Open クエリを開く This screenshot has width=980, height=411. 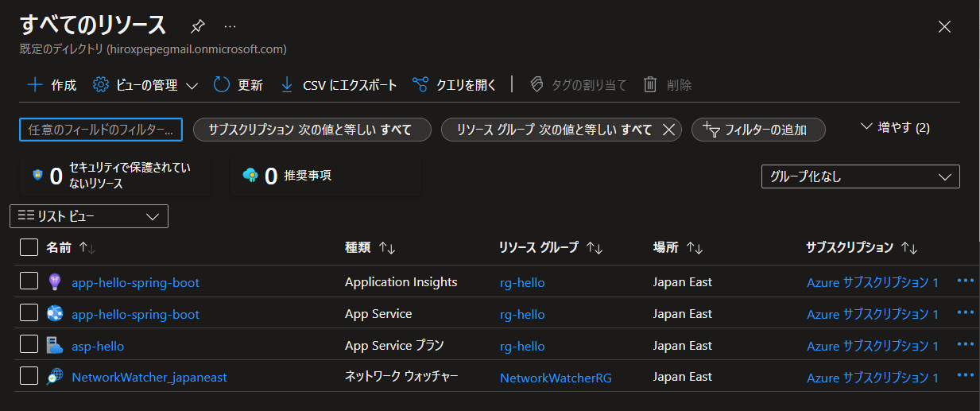(455, 85)
